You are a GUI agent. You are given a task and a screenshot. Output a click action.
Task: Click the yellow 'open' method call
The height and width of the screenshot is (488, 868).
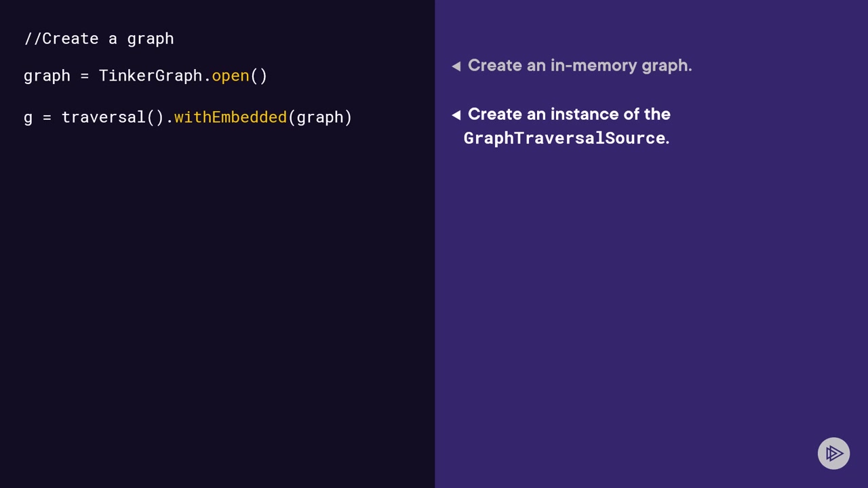(231, 76)
